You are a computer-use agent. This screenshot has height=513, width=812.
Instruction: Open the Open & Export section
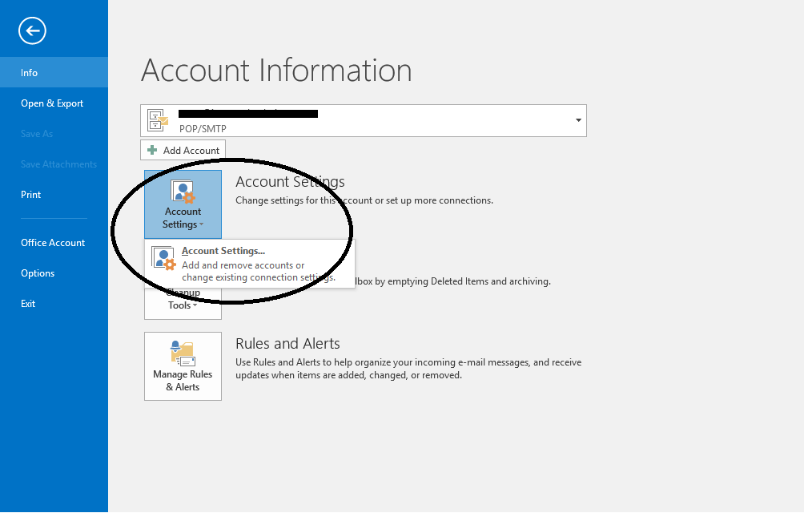[51, 103]
